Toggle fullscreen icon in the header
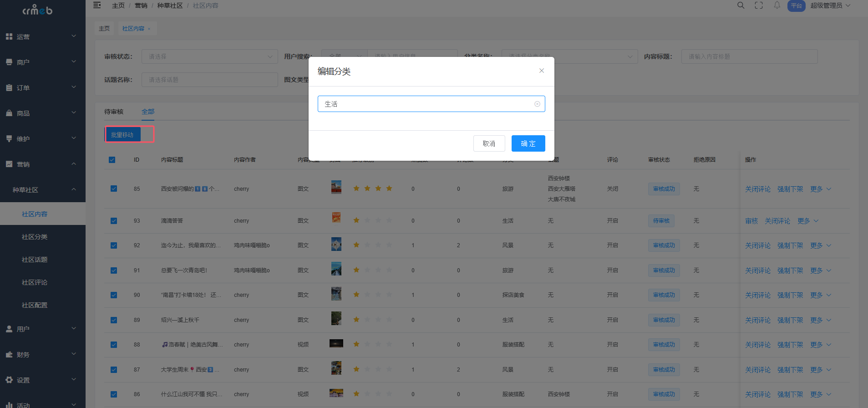 tap(759, 5)
